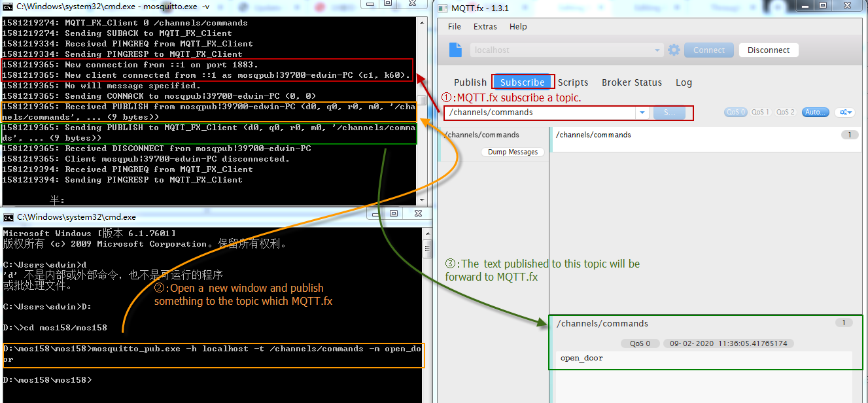
Task: Click 'Received DISCONNECT from mosqpub' log line
Action: click(x=156, y=149)
